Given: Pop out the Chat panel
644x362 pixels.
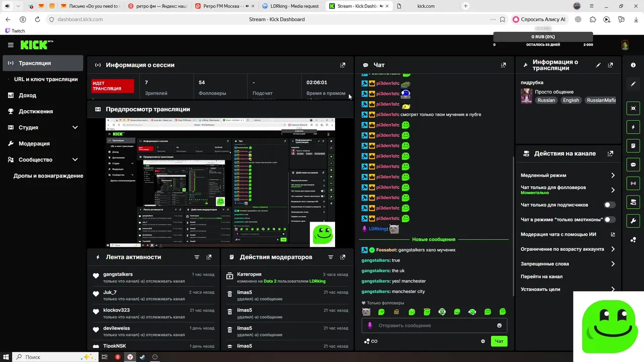Looking at the screenshot, I should tap(503, 65).
